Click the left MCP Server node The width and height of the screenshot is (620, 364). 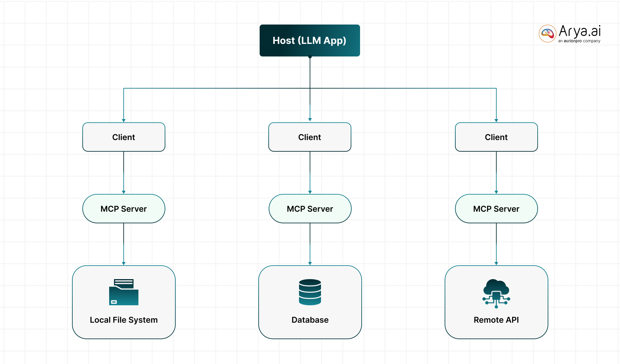pyautogui.click(x=124, y=209)
